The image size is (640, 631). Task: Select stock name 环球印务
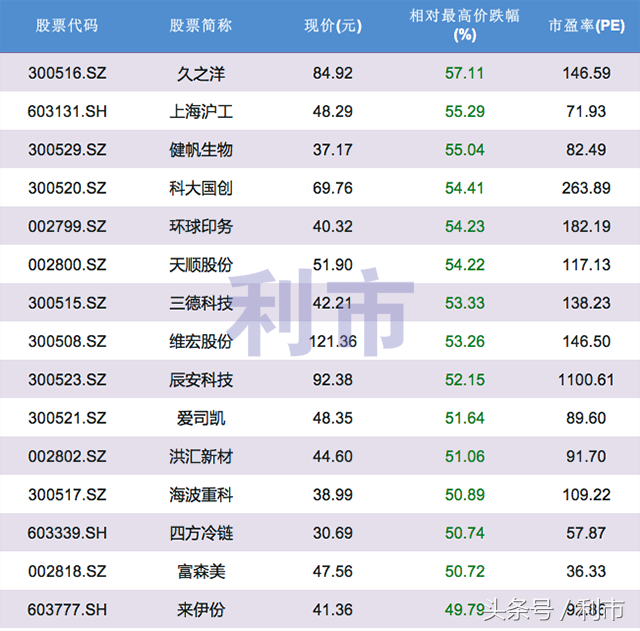[201, 227]
